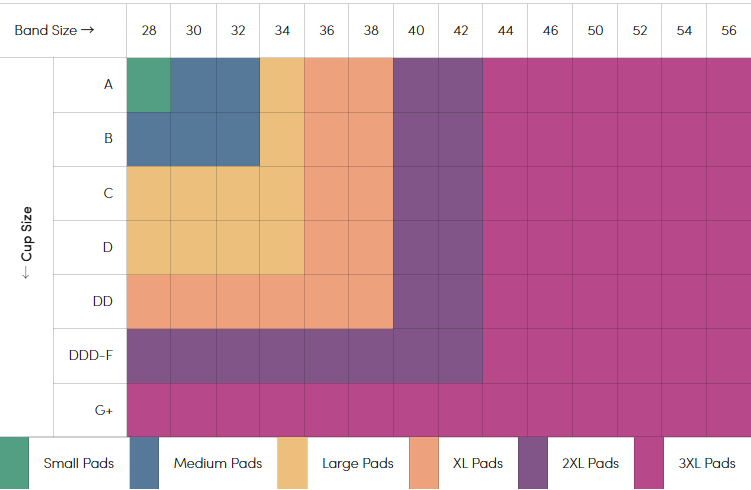This screenshot has height=490, width=751.
Task: Click the band size 28 column header
Action: pyautogui.click(x=149, y=30)
